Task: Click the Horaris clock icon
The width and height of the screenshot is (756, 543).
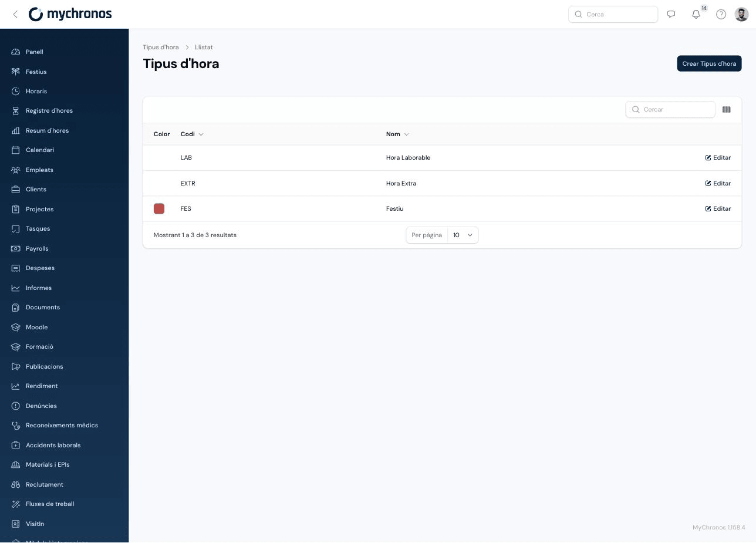Action: click(16, 91)
